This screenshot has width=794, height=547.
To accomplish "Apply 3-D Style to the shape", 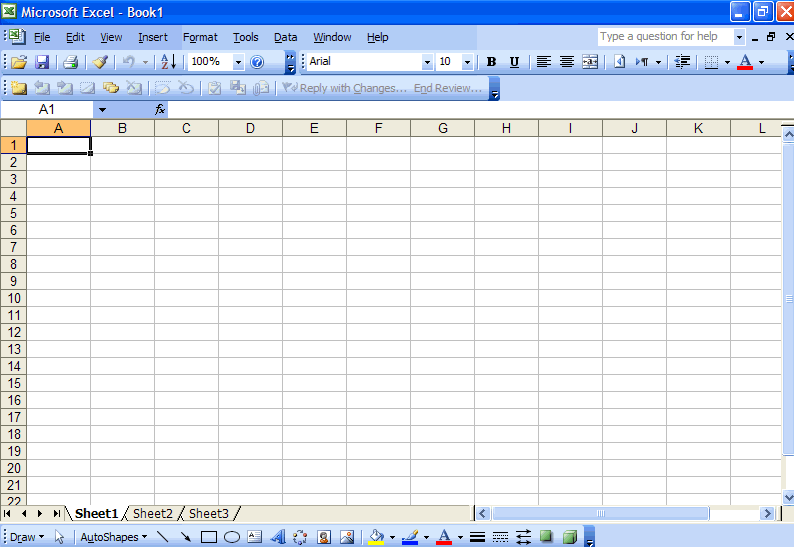I will click(570, 536).
